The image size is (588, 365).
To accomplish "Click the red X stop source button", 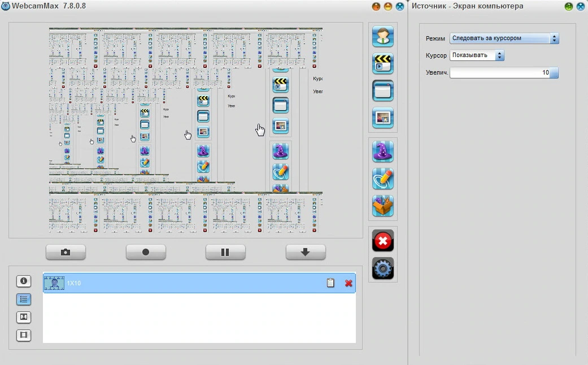I will click(x=383, y=241).
